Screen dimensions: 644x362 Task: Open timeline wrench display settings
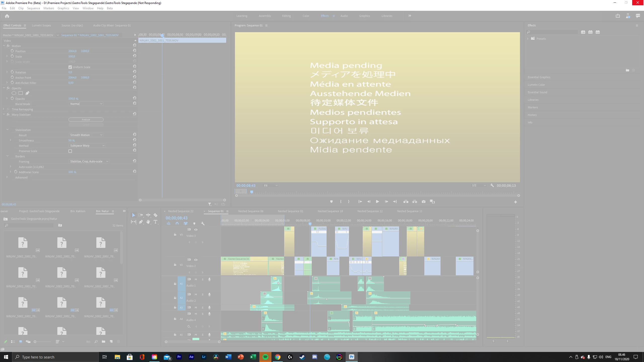pos(203,223)
